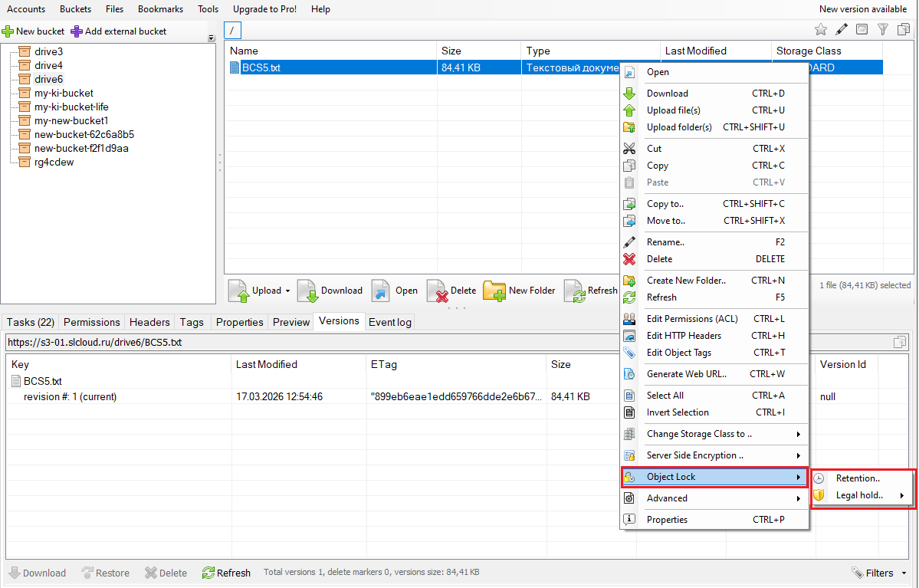
Task: Click the favorites star icon in path bar
Action: tap(820, 30)
